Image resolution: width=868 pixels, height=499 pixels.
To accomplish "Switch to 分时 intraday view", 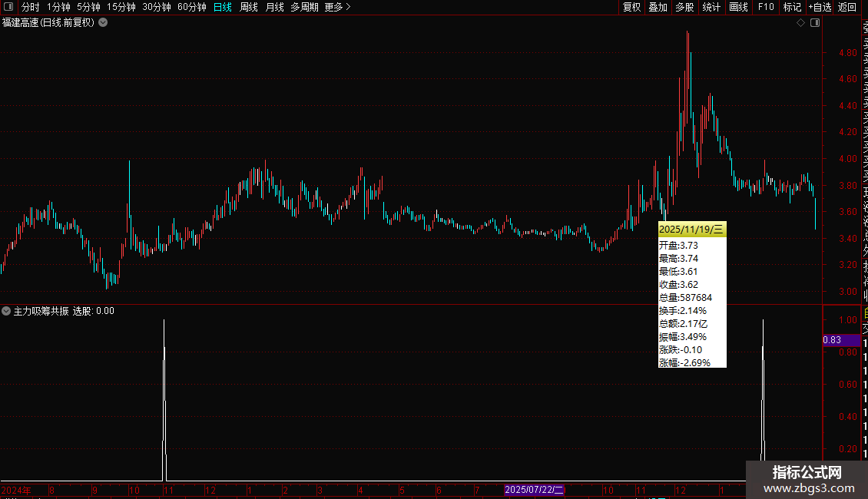I will click(x=31, y=7).
